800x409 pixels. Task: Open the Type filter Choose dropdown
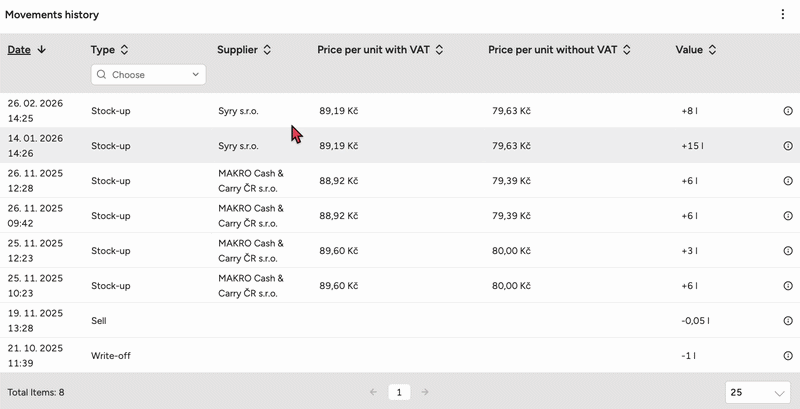(x=148, y=75)
